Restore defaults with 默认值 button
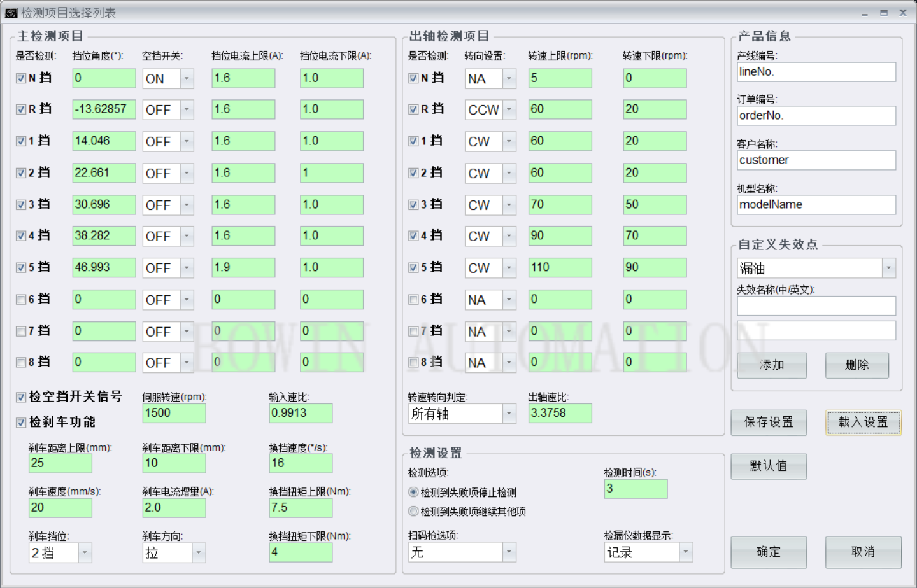This screenshot has width=917, height=588. click(769, 466)
